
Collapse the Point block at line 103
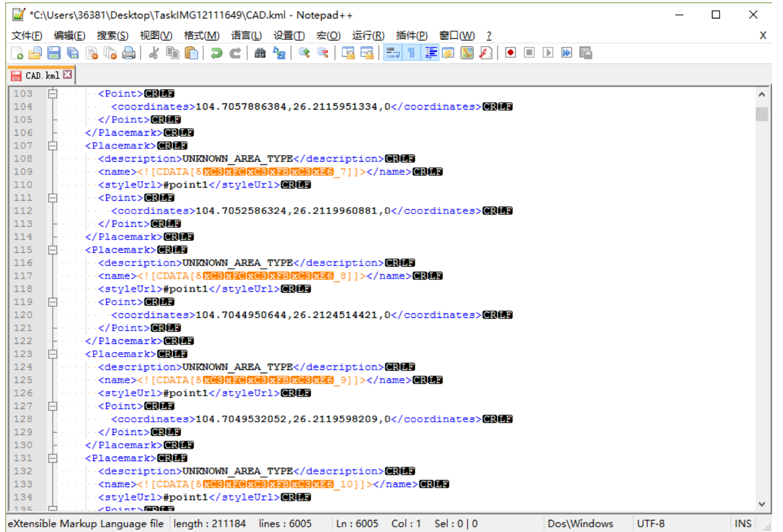point(53,93)
